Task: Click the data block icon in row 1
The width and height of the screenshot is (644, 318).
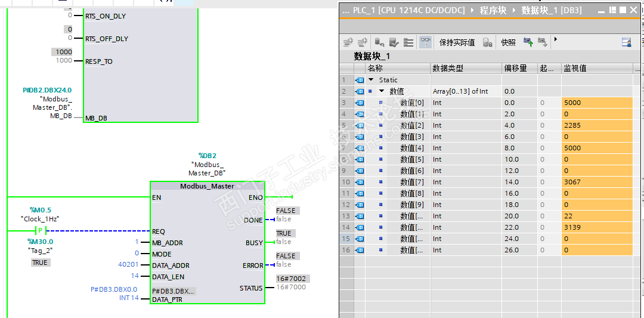Action: (x=360, y=80)
